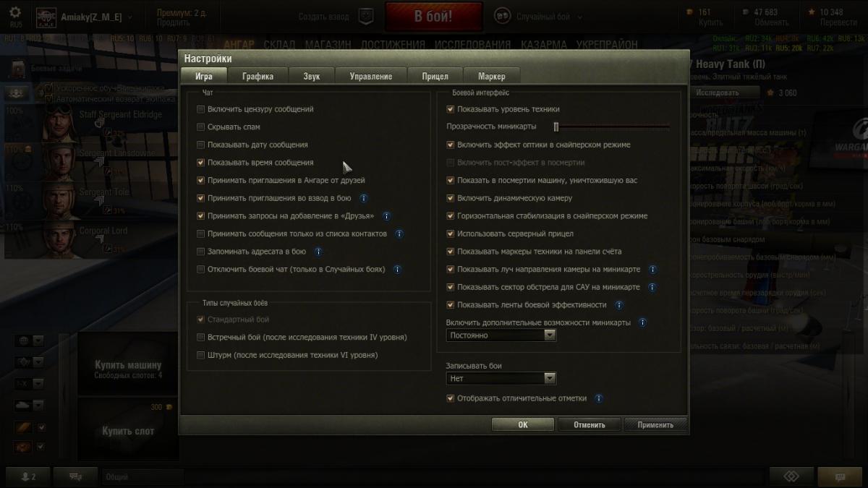Toggle «Скрывать спам» checkbox
This screenshot has height=488, width=868.
[x=200, y=127]
